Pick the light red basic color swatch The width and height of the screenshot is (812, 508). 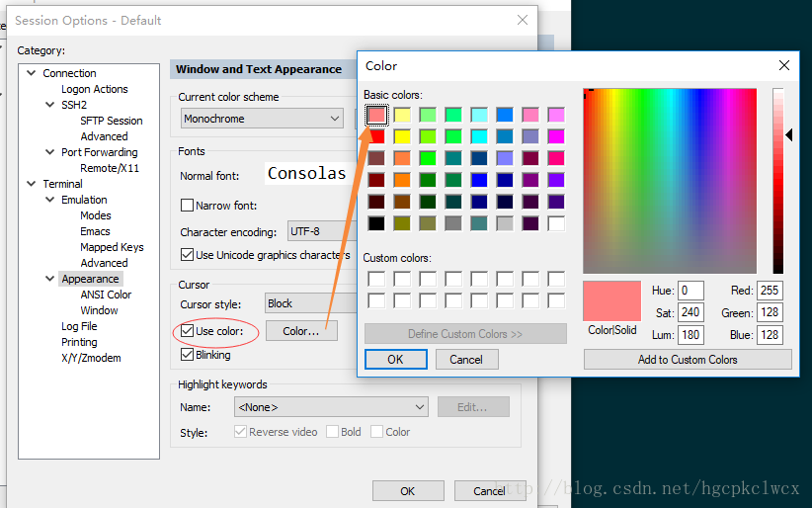pyautogui.click(x=376, y=115)
